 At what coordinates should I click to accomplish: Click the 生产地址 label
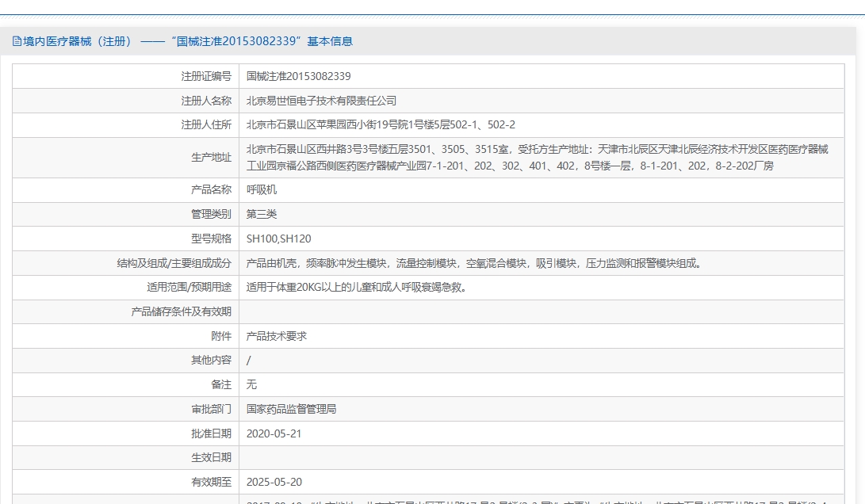tap(211, 157)
